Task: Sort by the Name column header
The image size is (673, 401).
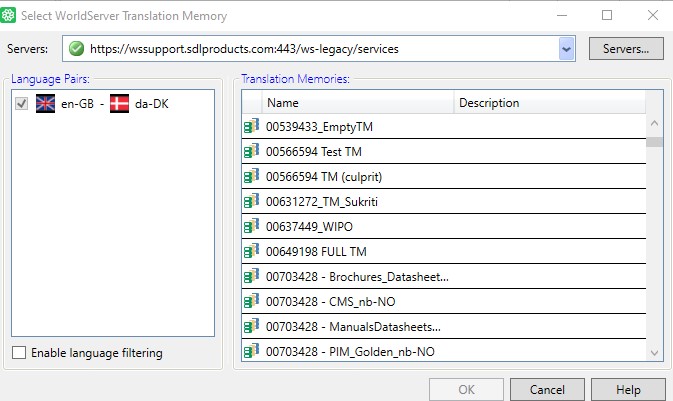Action: (x=357, y=103)
